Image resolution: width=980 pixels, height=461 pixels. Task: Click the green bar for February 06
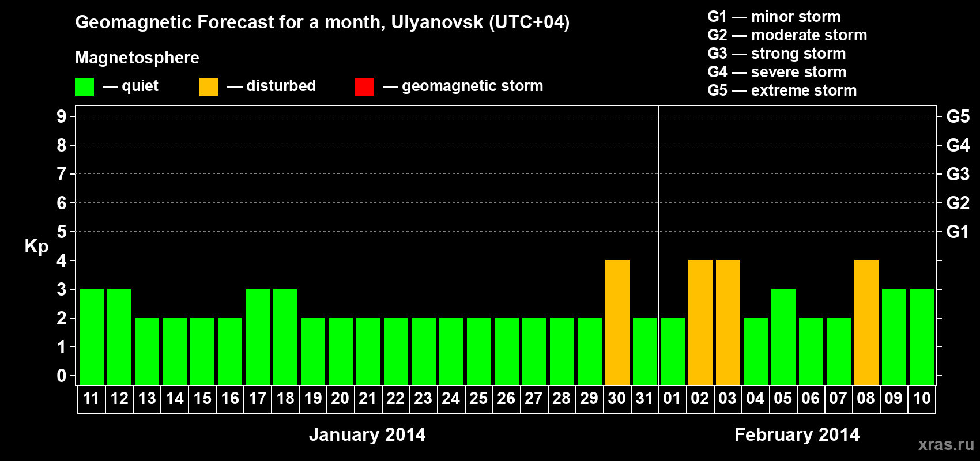[x=811, y=351]
